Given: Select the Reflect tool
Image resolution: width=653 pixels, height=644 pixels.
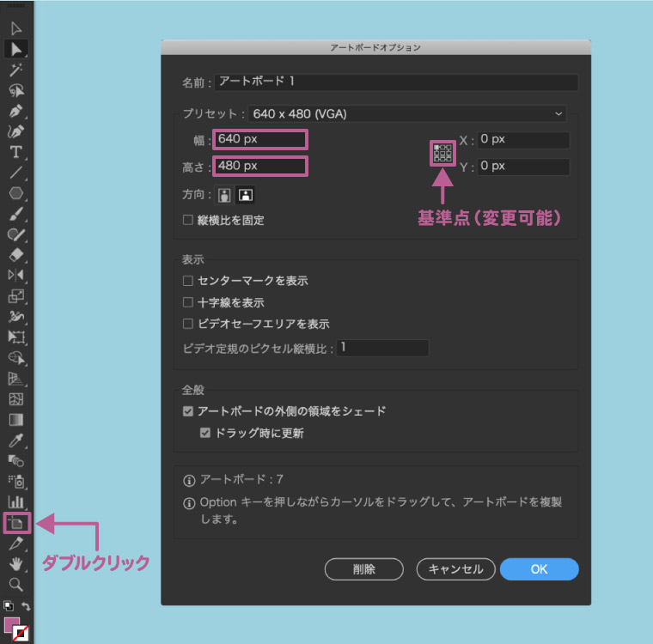Looking at the screenshot, I should 15,275.
